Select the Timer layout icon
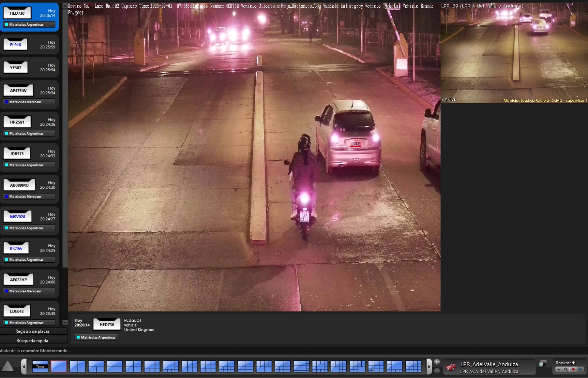 40,366
